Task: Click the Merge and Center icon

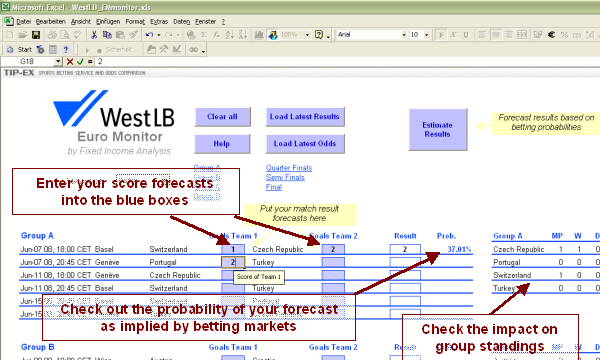Action: (x=522, y=35)
